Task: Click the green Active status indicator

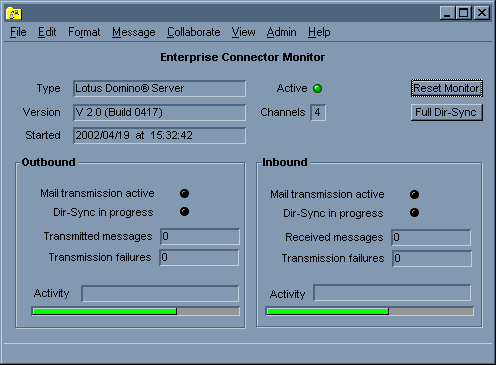Action: tap(317, 89)
